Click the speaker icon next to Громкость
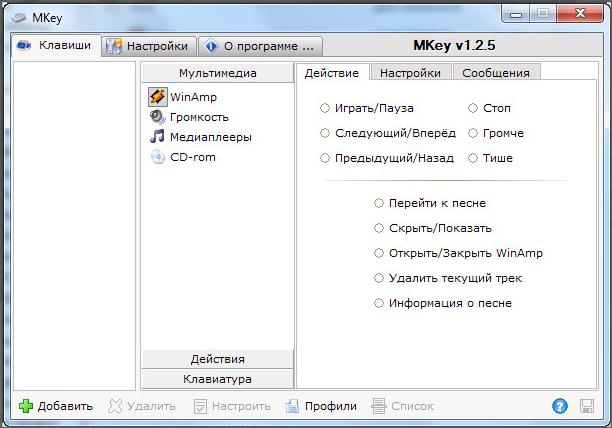The height and width of the screenshot is (428, 612). tap(158, 117)
